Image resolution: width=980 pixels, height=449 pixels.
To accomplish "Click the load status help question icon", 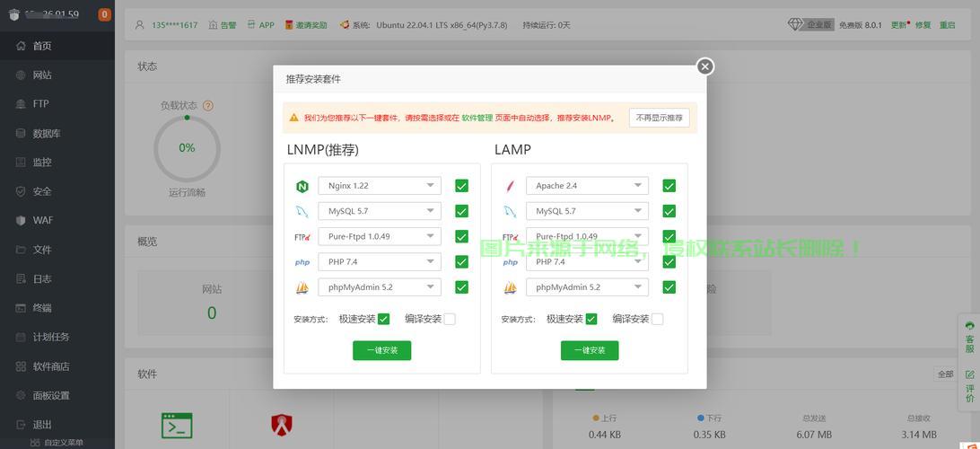I will tap(208, 106).
